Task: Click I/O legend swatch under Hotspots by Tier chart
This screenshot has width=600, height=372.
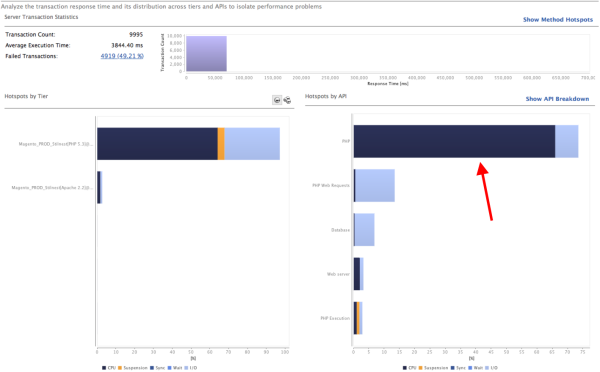Action: [186, 368]
